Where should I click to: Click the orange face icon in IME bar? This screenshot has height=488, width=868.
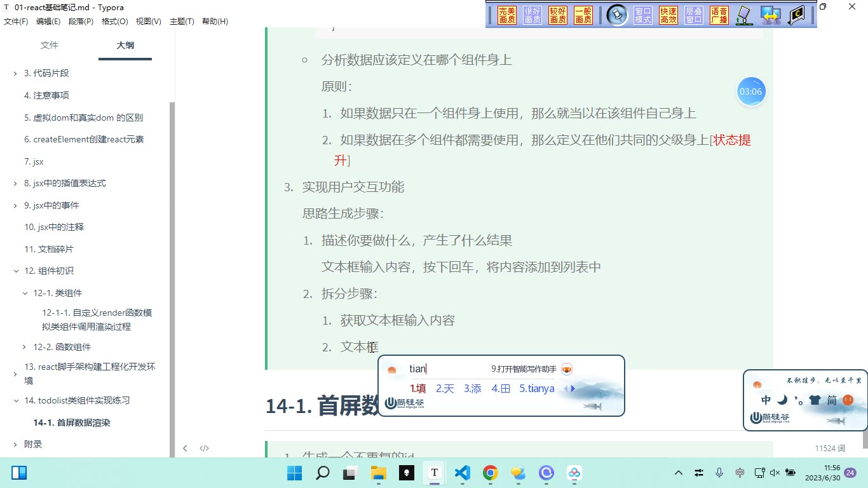pos(848,400)
